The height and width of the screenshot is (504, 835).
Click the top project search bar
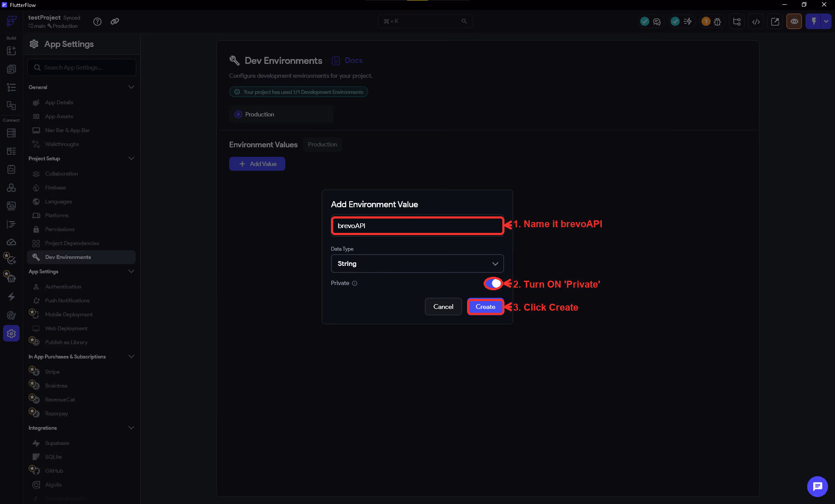pos(425,21)
